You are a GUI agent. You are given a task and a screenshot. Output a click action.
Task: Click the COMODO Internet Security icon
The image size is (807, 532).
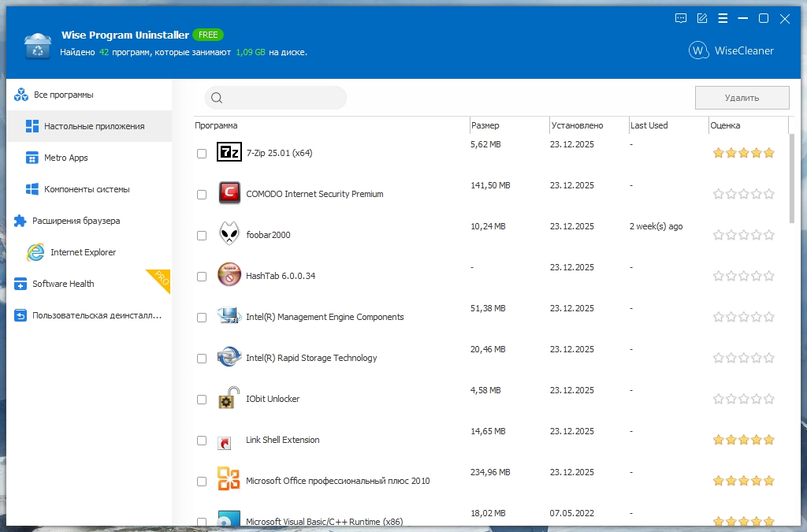(x=229, y=194)
